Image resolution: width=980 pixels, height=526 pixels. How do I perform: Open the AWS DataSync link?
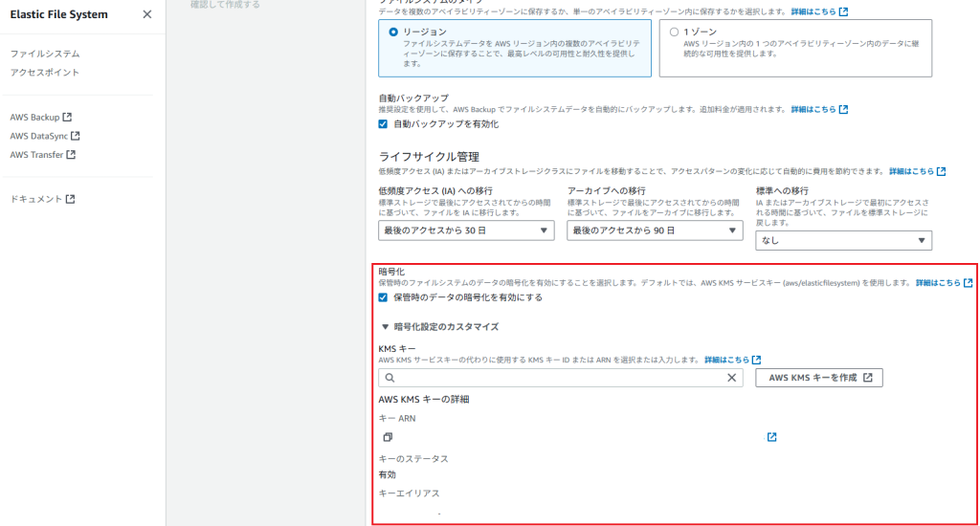coord(45,136)
